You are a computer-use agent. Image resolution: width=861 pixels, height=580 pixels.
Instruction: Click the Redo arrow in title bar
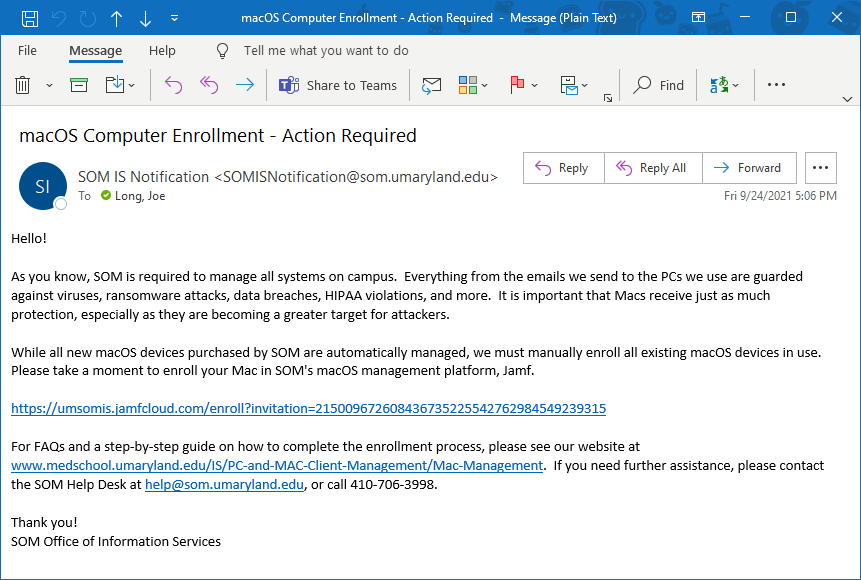pyautogui.click(x=88, y=18)
